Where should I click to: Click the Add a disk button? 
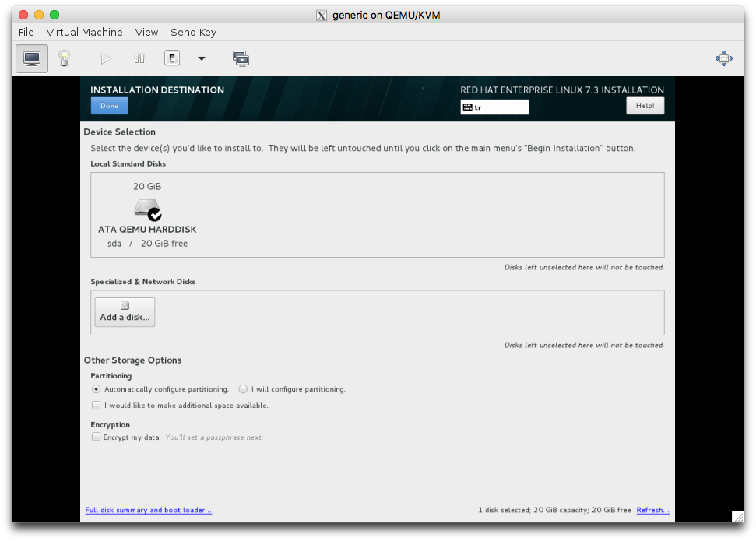pyautogui.click(x=125, y=312)
